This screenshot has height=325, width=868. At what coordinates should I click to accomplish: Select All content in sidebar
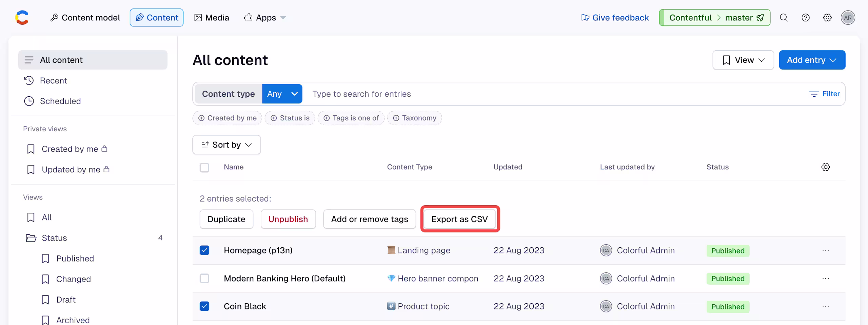tap(93, 60)
